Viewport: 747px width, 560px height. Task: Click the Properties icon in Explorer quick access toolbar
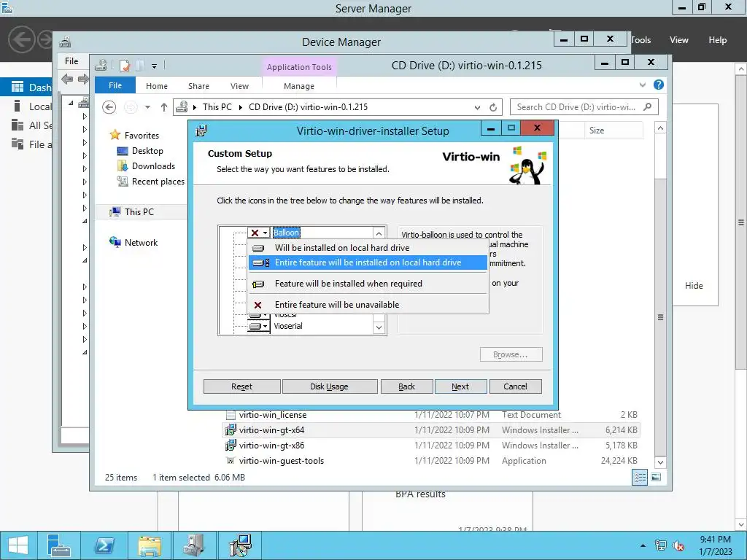(x=125, y=66)
